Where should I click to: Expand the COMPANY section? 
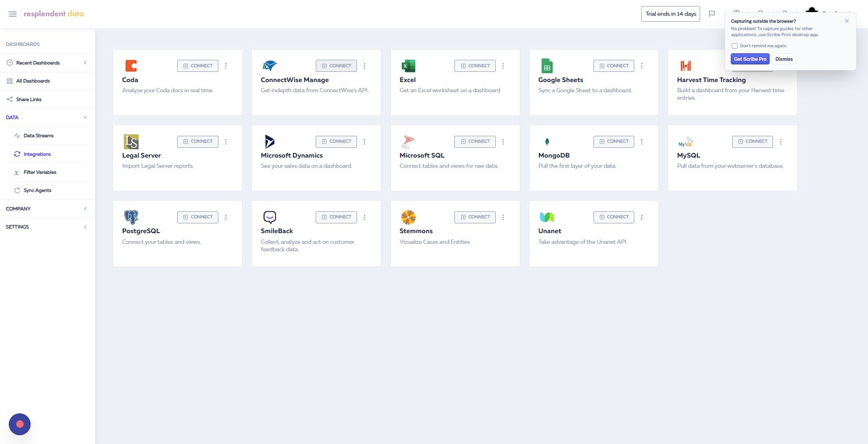(x=85, y=209)
